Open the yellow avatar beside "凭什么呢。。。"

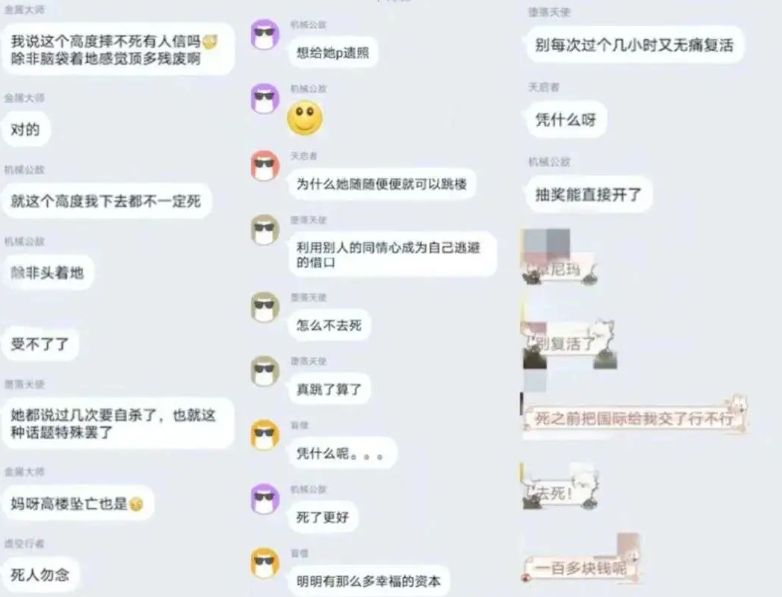265,435
